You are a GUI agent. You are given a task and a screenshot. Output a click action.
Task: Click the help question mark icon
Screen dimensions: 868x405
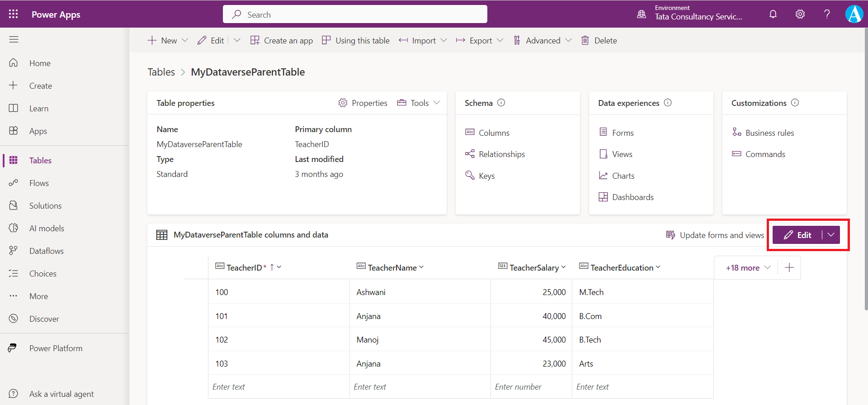click(x=827, y=14)
